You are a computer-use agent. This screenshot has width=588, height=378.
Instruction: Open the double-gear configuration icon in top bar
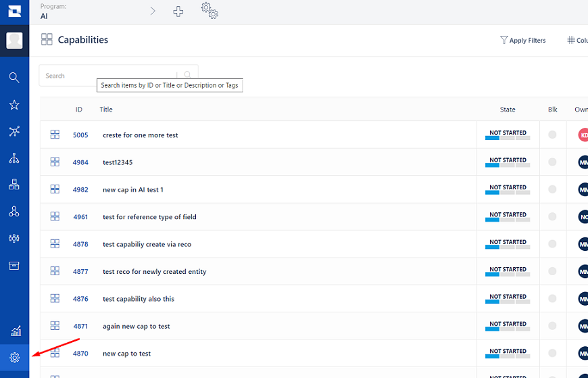pyautogui.click(x=210, y=11)
